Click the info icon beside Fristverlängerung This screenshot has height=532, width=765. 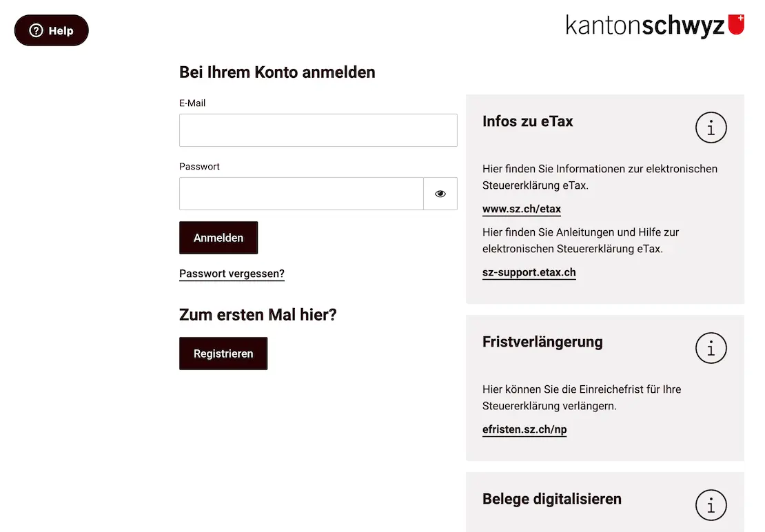[x=711, y=348]
